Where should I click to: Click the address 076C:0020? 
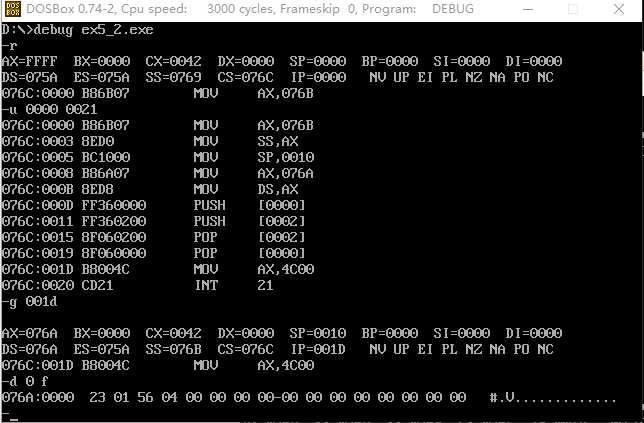click(x=38, y=285)
